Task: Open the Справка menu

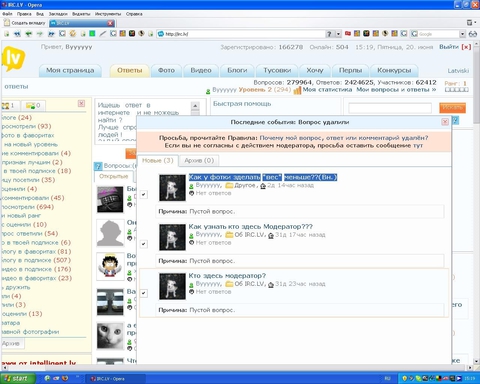Action: (x=134, y=14)
